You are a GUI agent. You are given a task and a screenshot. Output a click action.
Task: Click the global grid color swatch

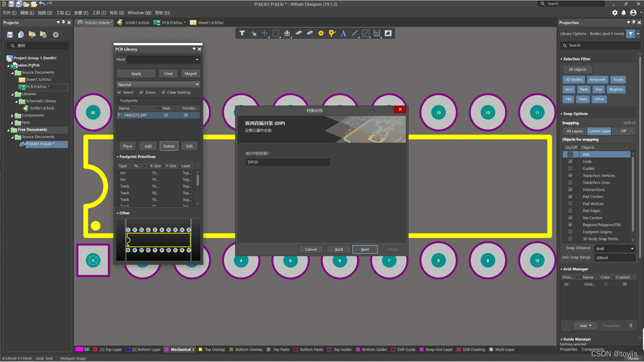coord(606,284)
